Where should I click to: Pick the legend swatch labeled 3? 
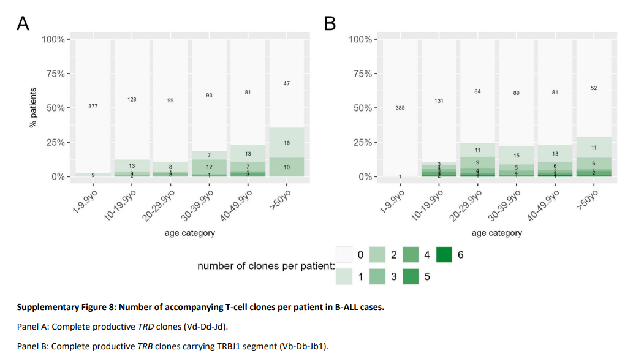377,276
